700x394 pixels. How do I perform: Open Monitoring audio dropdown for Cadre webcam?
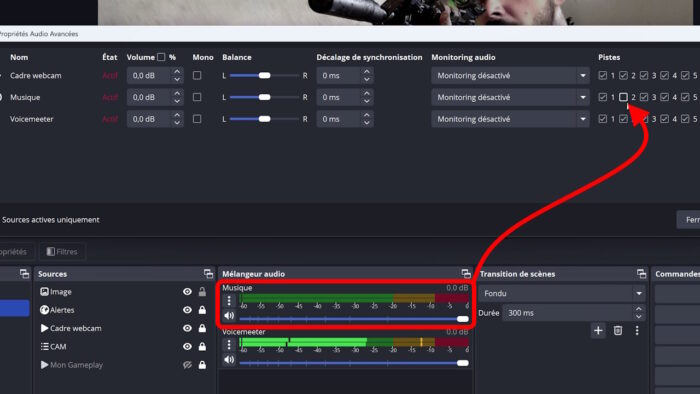pos(510,75)
